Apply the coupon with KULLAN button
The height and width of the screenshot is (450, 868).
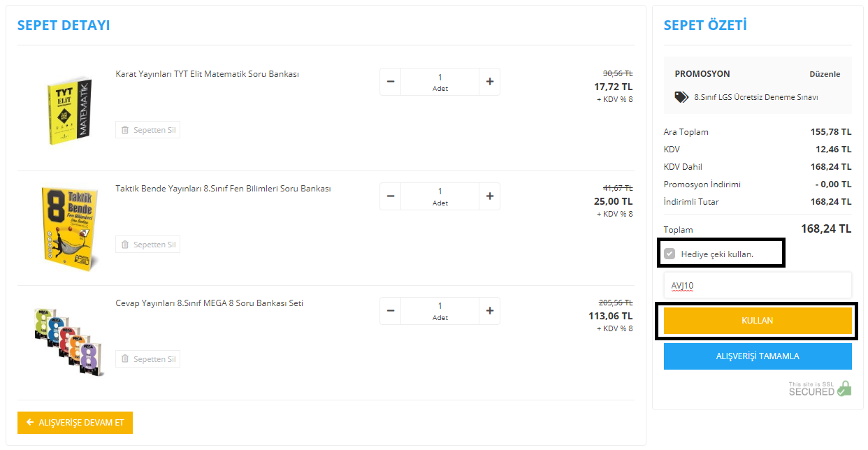click(x=758, y=321)
